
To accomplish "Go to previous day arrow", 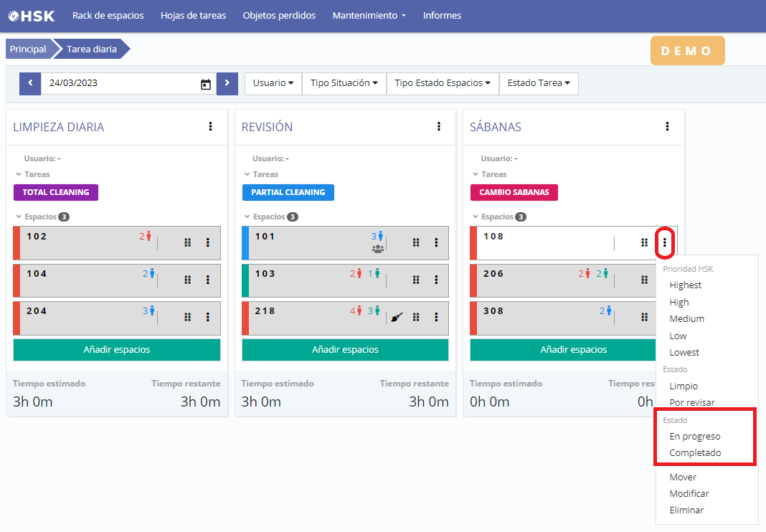I will point(30,83).
